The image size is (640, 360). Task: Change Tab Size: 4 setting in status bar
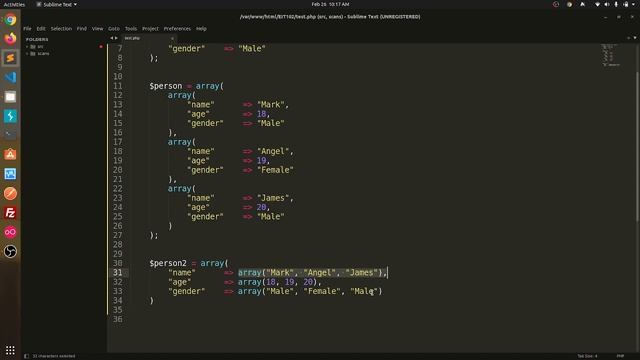tap(587, 356)
